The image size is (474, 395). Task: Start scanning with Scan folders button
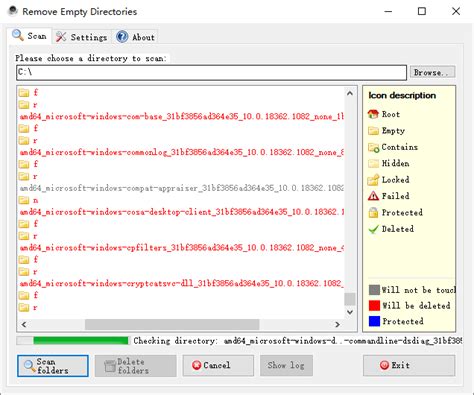53,366
